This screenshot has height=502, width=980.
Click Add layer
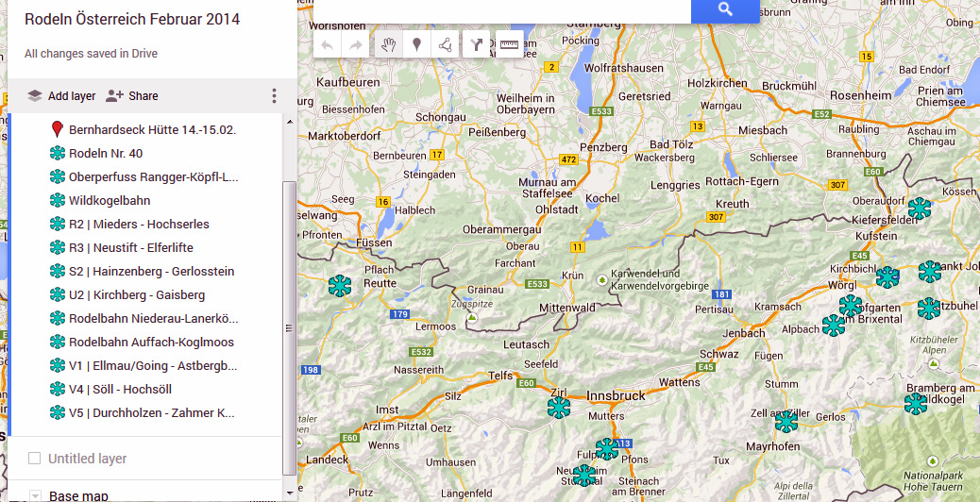pos(61,95)
